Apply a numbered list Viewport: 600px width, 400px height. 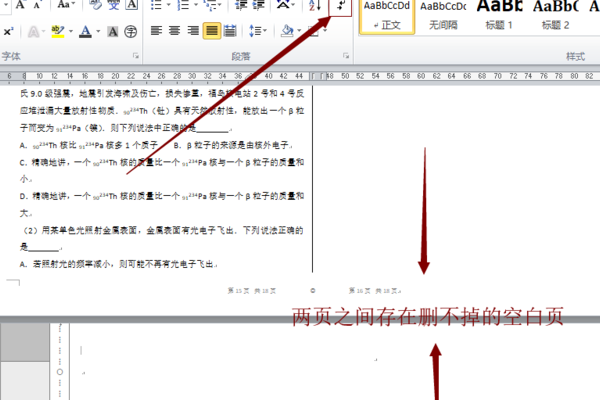coord(183,5)
